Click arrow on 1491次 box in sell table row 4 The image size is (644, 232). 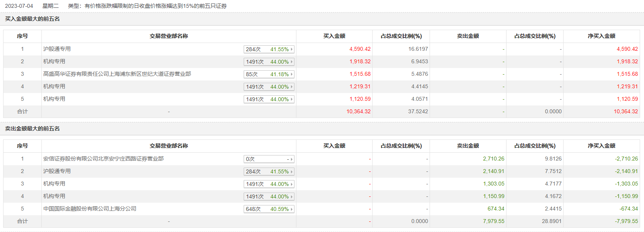pos(292,196)
